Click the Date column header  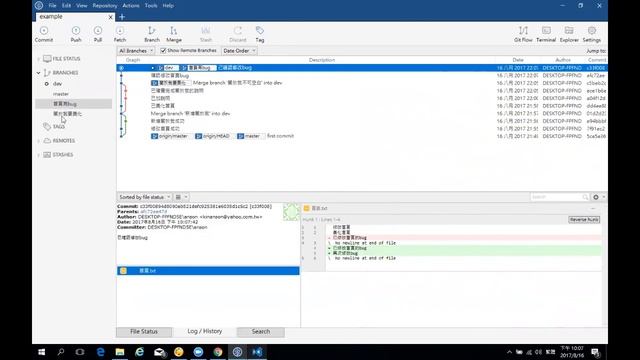click(518, 60)
